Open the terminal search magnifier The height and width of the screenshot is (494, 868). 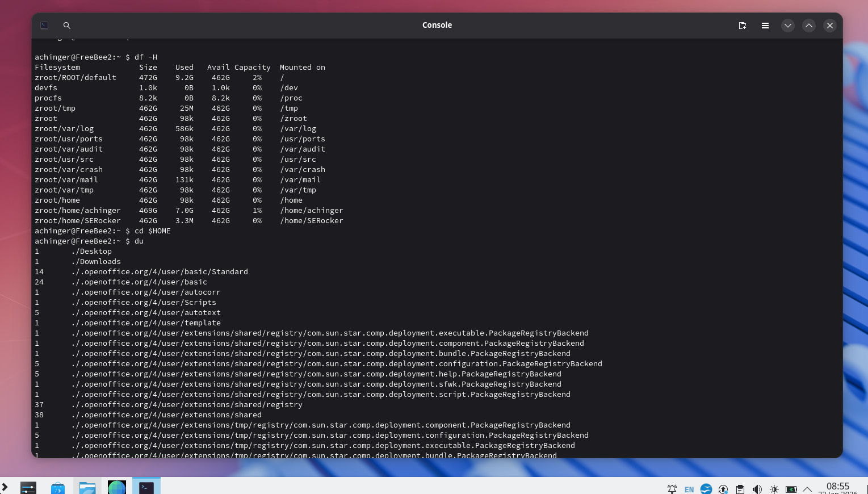point(66,26)
